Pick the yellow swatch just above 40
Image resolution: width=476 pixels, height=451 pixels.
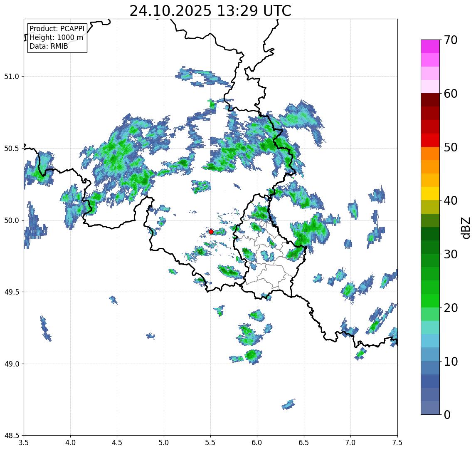click(x=430, y=193)
